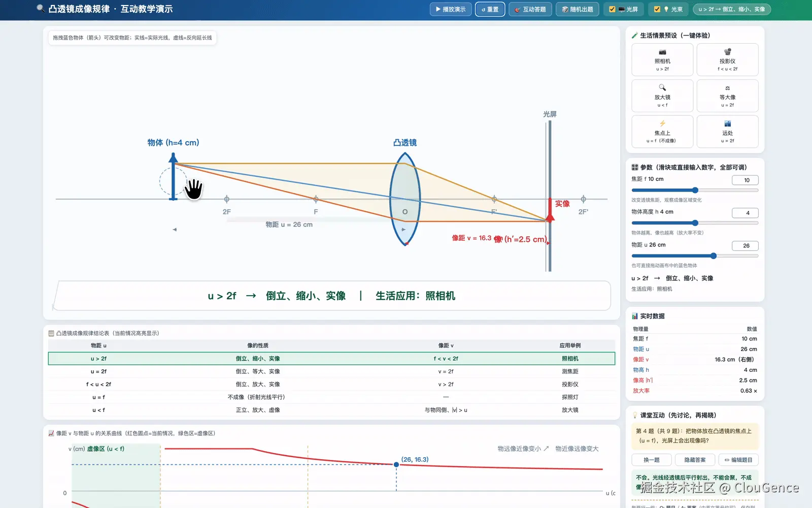Click the 隐藏答案 hide answer button
Screen dimensions: 812x508
tap(695, 460)
